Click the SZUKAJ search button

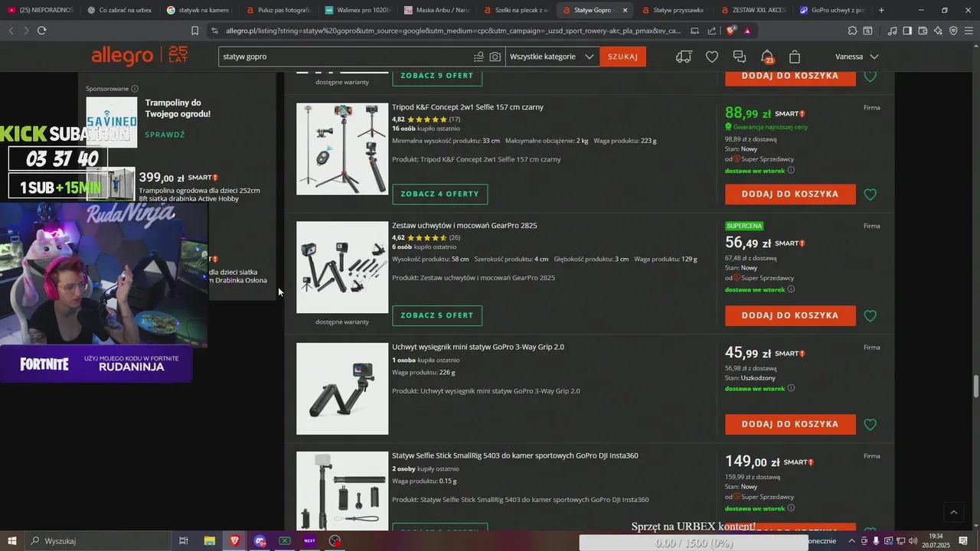[x=622, y=57]
